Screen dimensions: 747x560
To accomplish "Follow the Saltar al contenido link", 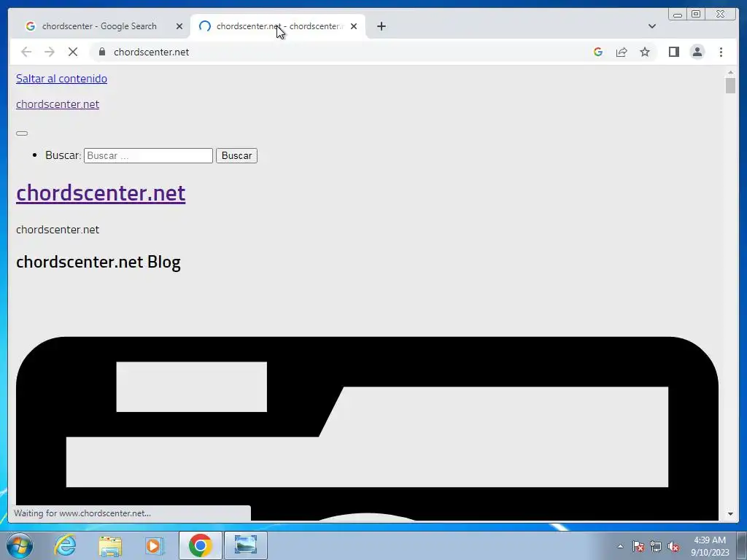I will 61,79.
